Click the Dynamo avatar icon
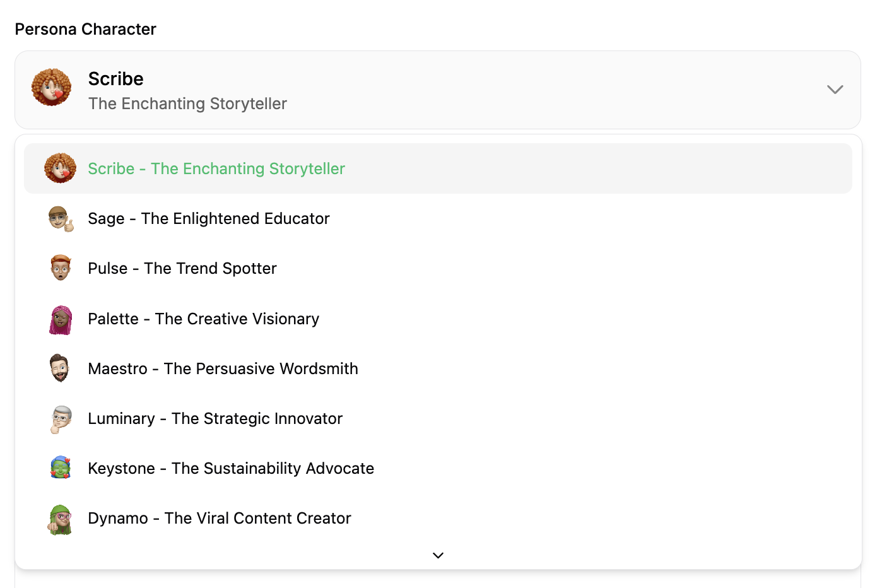 point(61,519)
